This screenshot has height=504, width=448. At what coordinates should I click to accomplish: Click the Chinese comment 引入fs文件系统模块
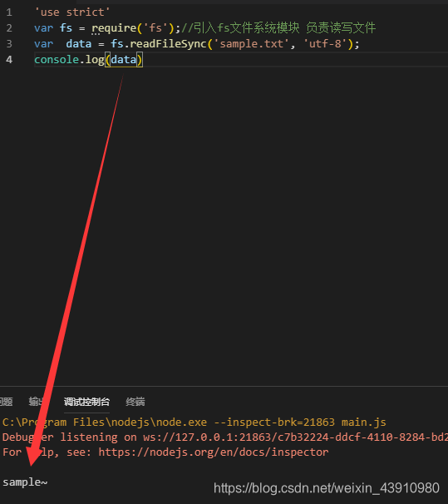point(247,28)
